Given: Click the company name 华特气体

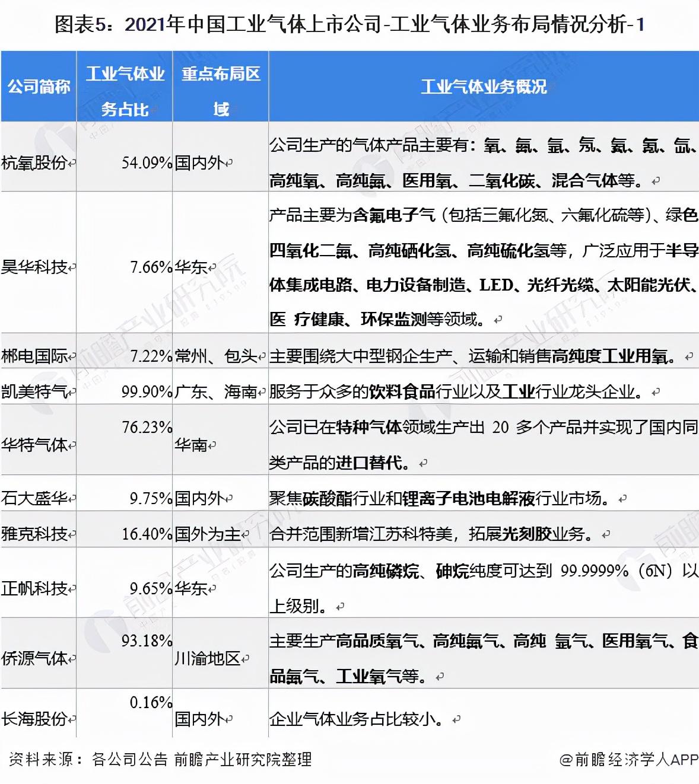Looking at the screenshot, I should [x=34, y=445].
